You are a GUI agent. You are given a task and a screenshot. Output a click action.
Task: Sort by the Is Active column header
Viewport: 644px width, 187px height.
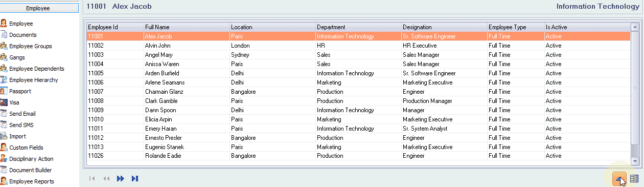[x=588, y=27]
